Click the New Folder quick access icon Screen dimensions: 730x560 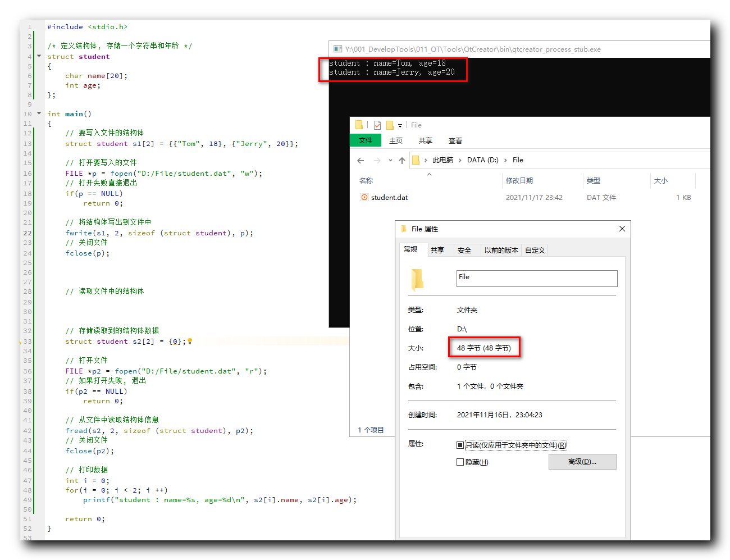pos(390,125)
